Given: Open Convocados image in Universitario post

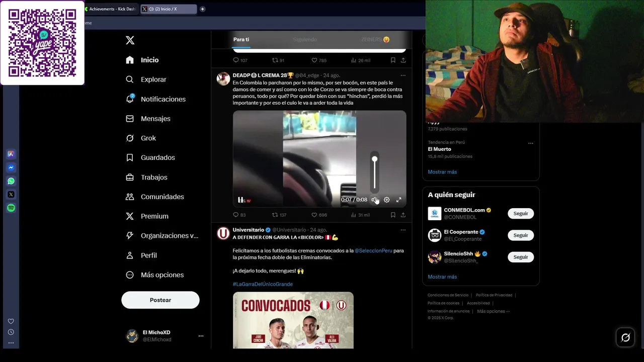Looking at the screenshot, I should (x=293, y=320).
